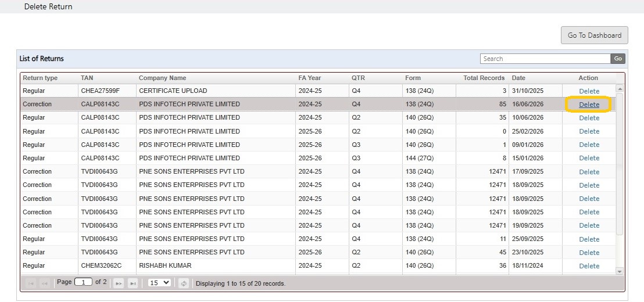Click the Go To Dashboard button
The width and height of the screenshot is (644, 302).
tap(594, 35)
